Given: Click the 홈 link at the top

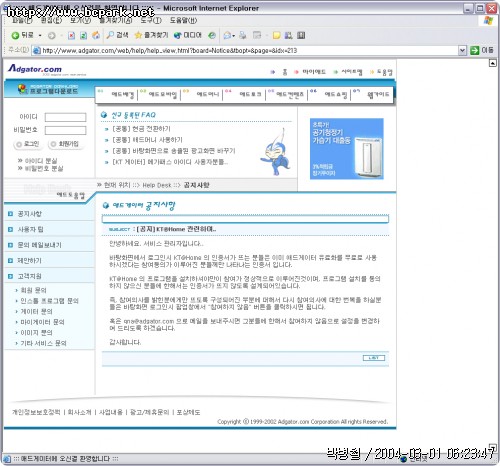Looking at the screenshot, I should tap(284, 72).
